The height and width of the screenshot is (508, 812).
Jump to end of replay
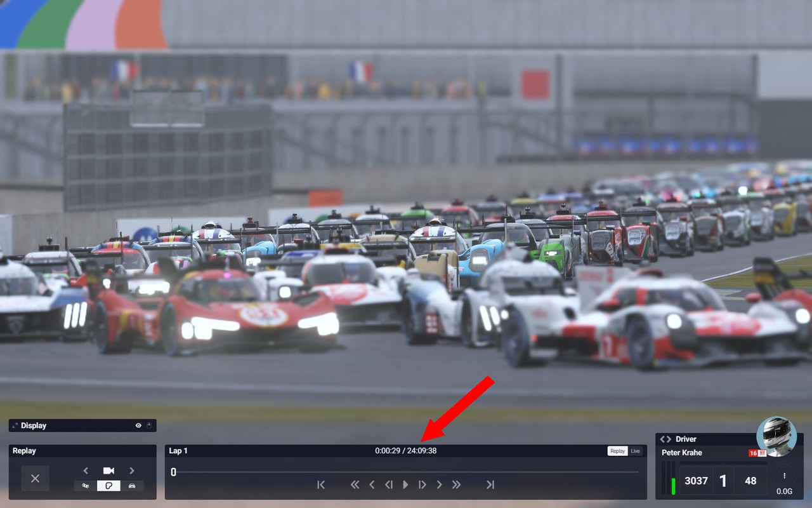pyautogui.click(x=490, y=485)
